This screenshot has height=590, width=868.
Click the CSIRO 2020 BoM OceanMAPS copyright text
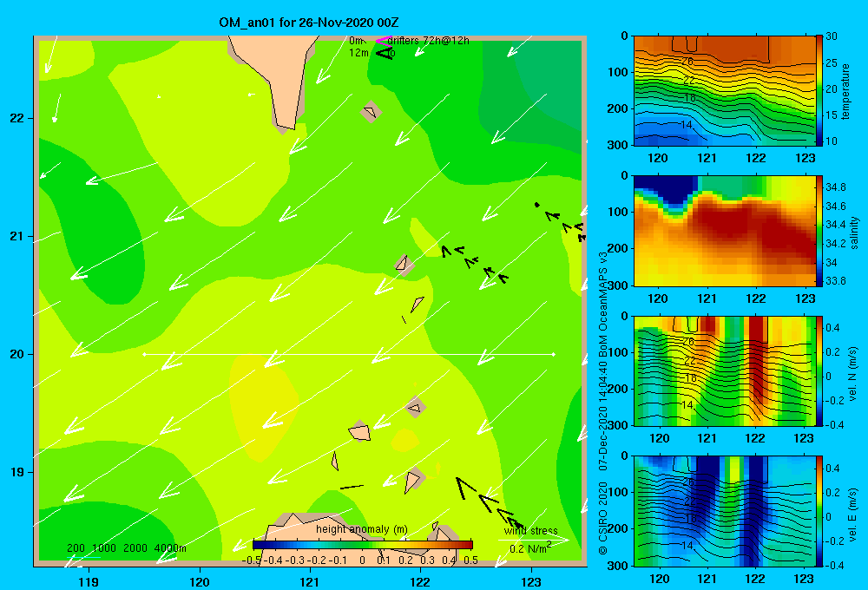[x=603, y=403]
